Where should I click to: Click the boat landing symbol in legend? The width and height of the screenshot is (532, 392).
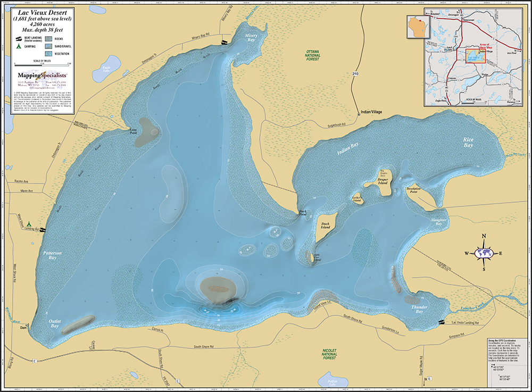[19, 38]
